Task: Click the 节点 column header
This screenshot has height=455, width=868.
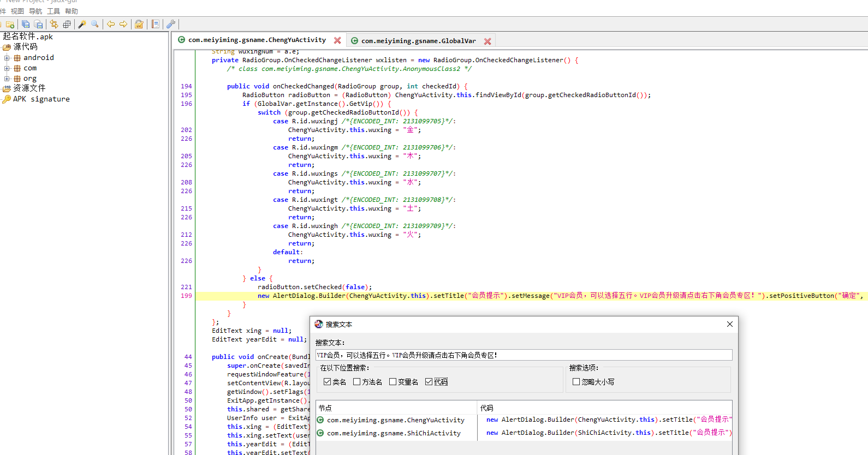Action: click(x=396, y=408)
